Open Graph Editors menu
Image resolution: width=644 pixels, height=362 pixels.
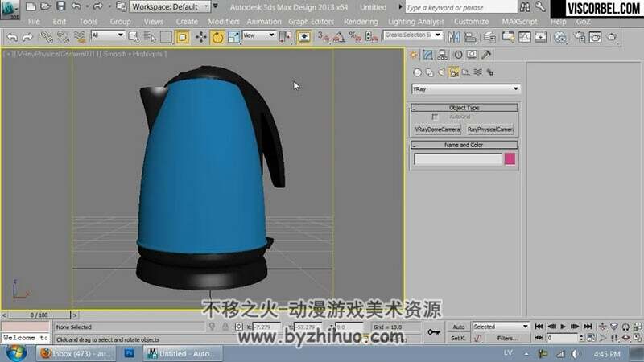click(311, 22)
